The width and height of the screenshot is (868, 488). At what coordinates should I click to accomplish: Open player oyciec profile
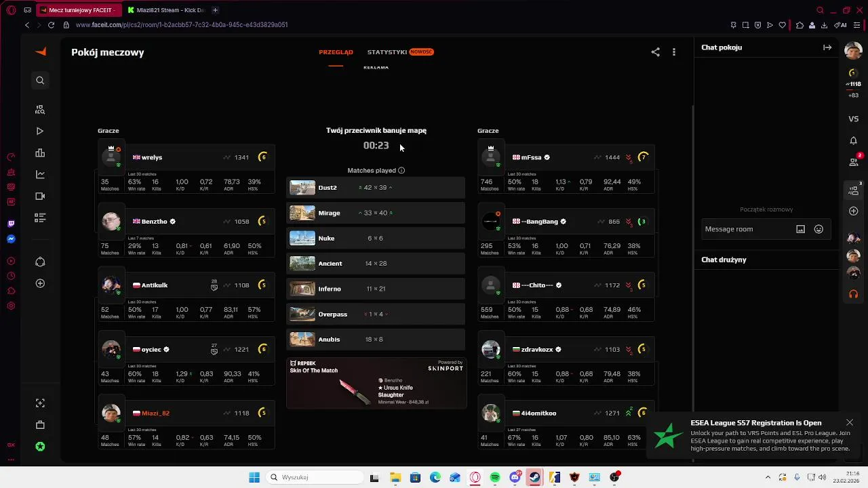(x=151, y=350)
